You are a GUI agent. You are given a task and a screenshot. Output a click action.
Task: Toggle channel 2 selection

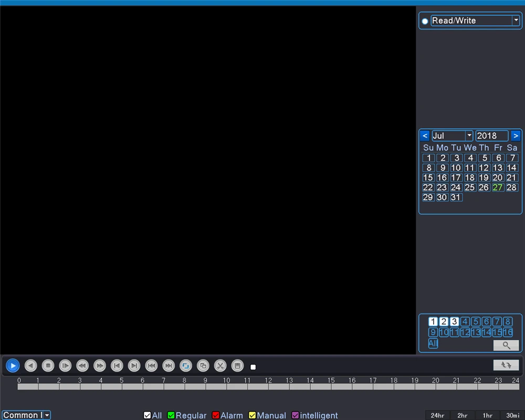coord(444,321)
